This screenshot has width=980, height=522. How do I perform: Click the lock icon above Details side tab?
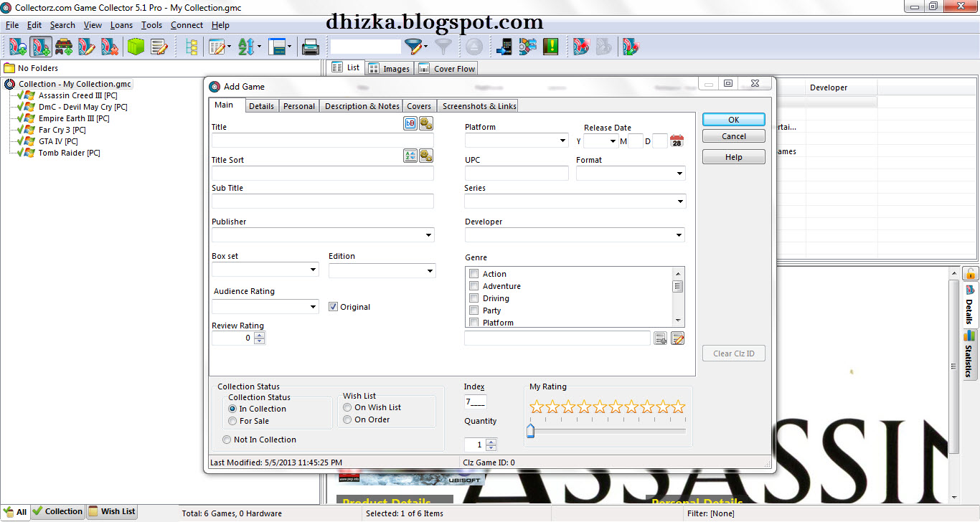970,273
